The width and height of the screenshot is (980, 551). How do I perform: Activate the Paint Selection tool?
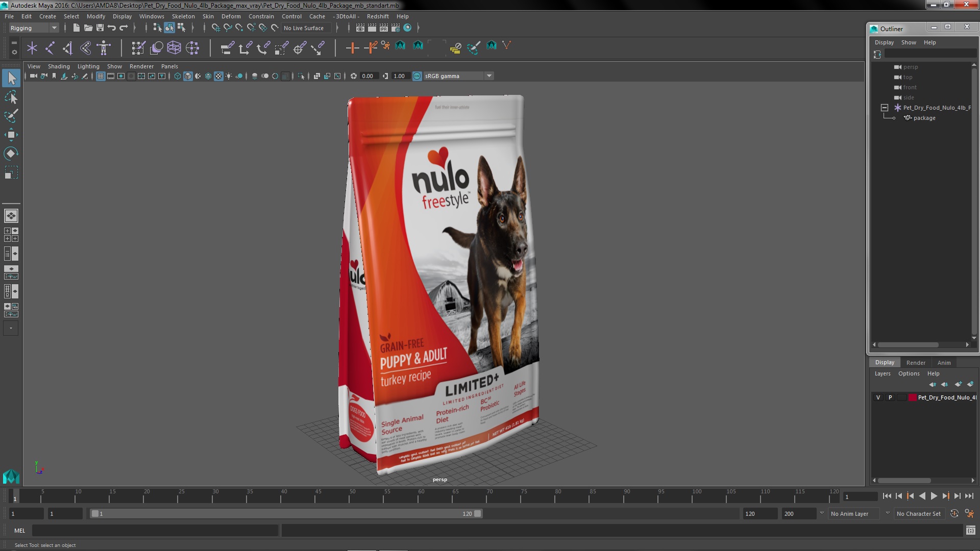[11, 116]
